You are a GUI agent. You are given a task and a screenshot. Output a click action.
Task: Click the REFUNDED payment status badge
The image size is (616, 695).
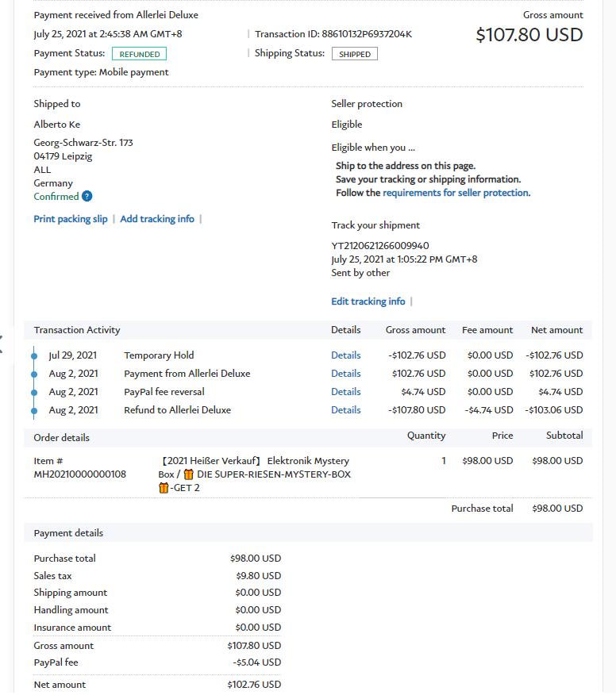(139, 54)
